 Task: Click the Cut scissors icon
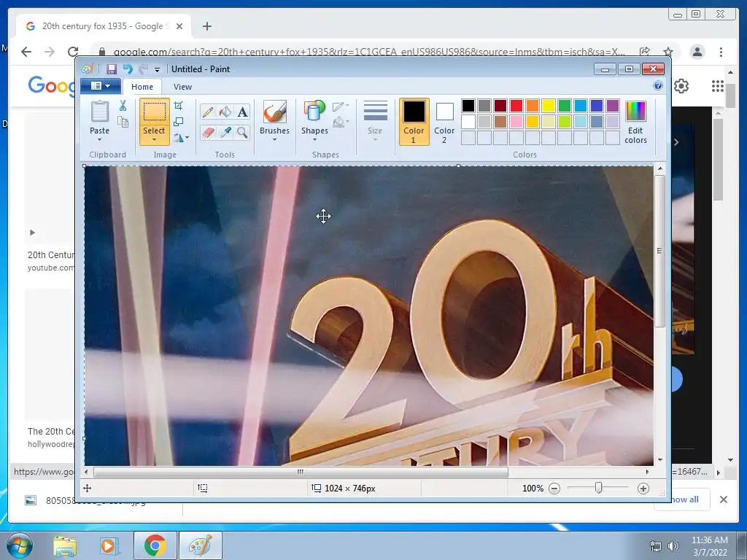[x=123, y=106]
